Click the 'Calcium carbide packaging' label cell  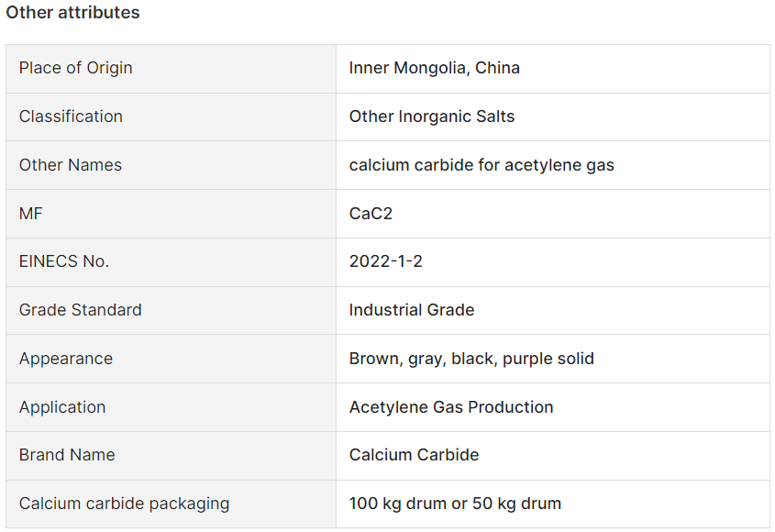125,504
